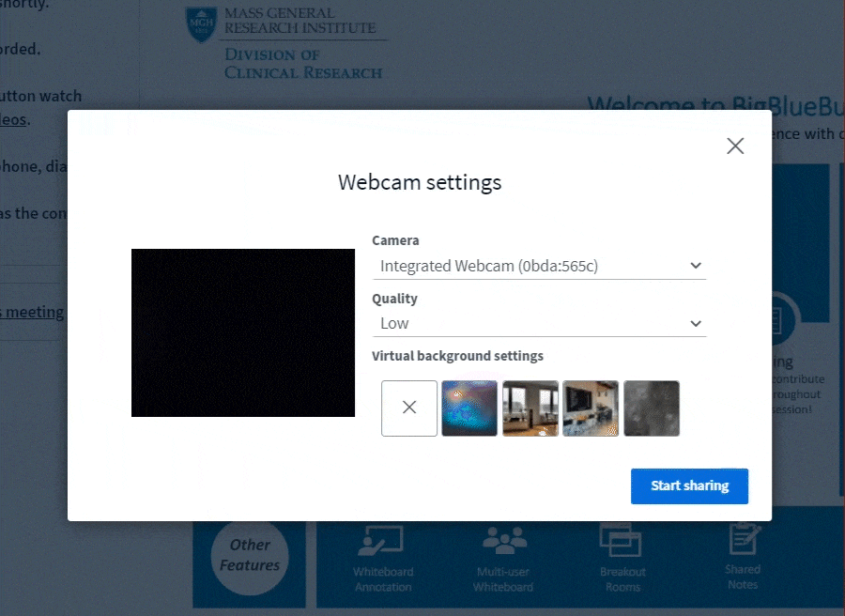The image size is (845, 616).
Task: Select no virtual background (X option)
Action: point(409,408)
